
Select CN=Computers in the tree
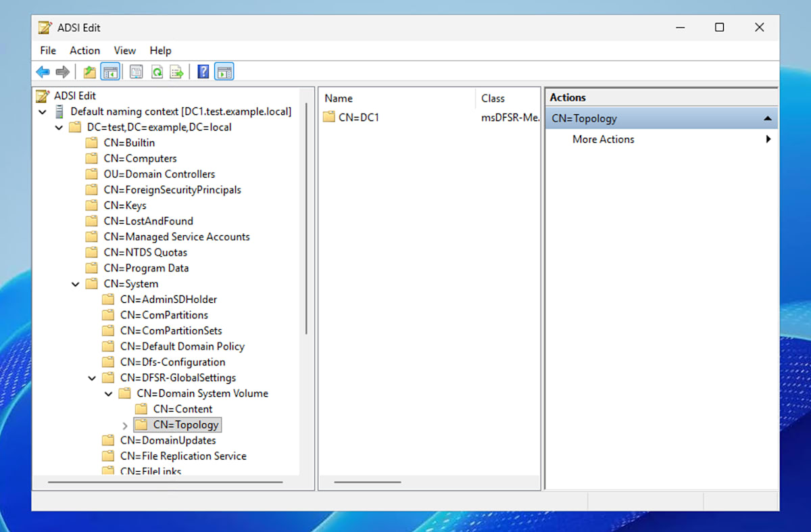pyautogui.click(x=140, y=158)
